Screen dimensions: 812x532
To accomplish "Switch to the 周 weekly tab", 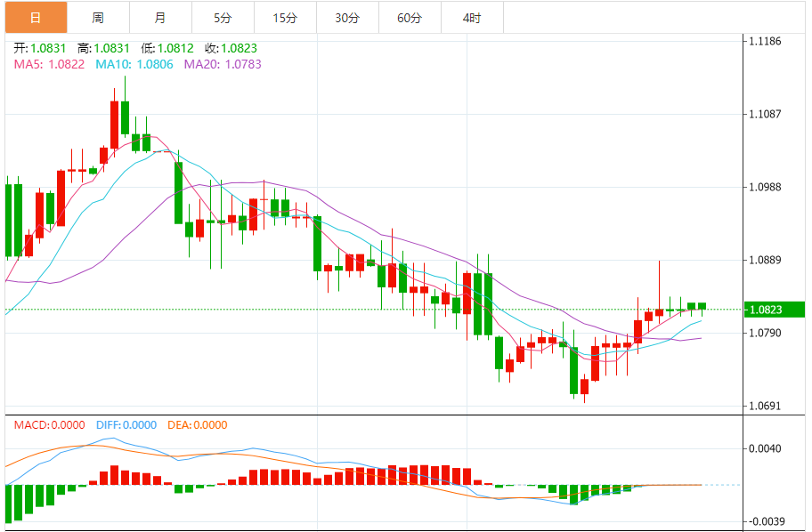I will point(99,18).
